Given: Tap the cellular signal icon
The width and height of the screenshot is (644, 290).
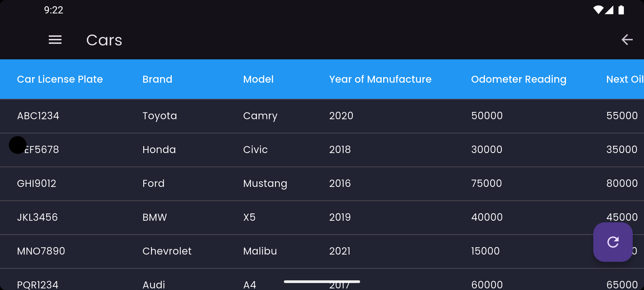Looking at the screenshot, I should 609,10.
